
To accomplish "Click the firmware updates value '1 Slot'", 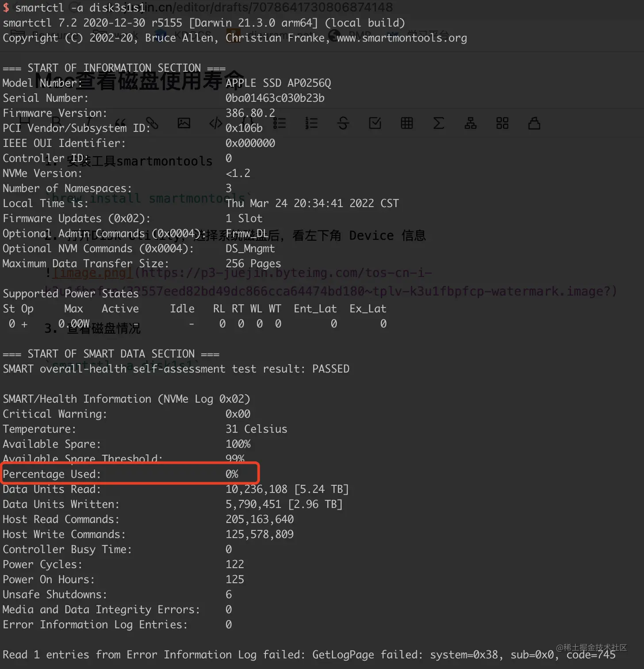I will 244,218.
